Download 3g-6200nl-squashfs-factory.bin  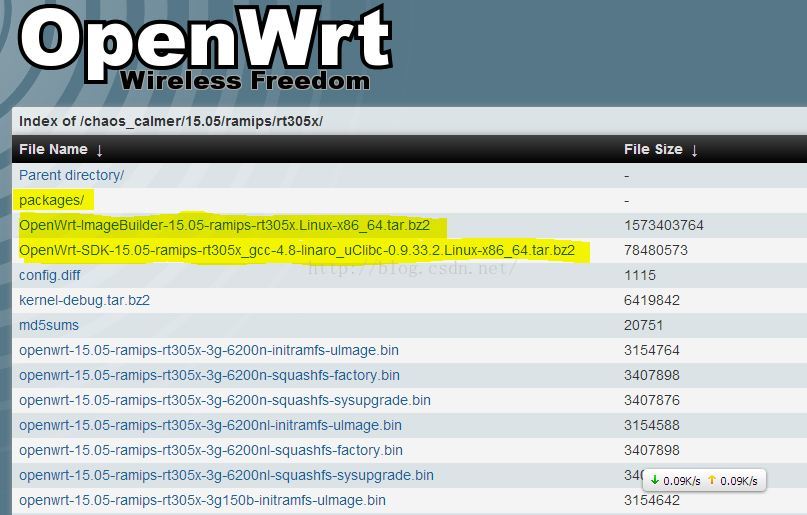coord(211,450)
